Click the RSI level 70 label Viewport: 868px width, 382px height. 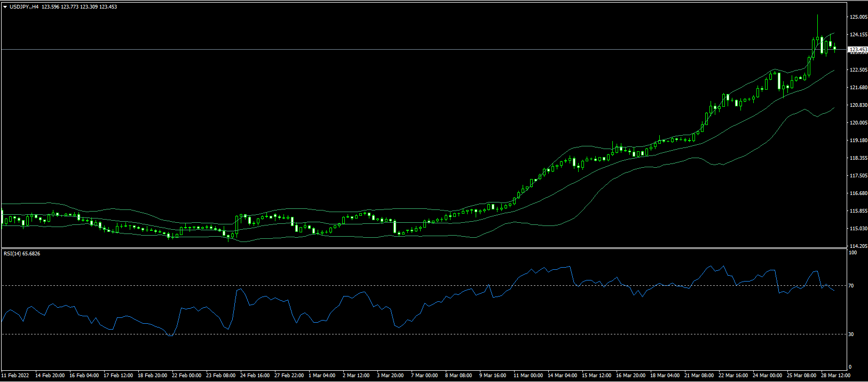pyautogui.click(x=851, y=286)
